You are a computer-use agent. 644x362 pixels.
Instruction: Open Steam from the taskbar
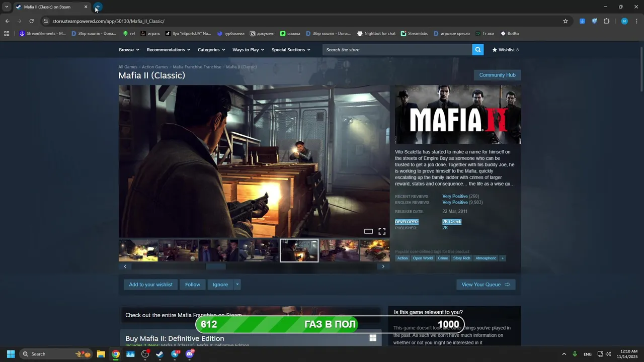click(159, 354)
